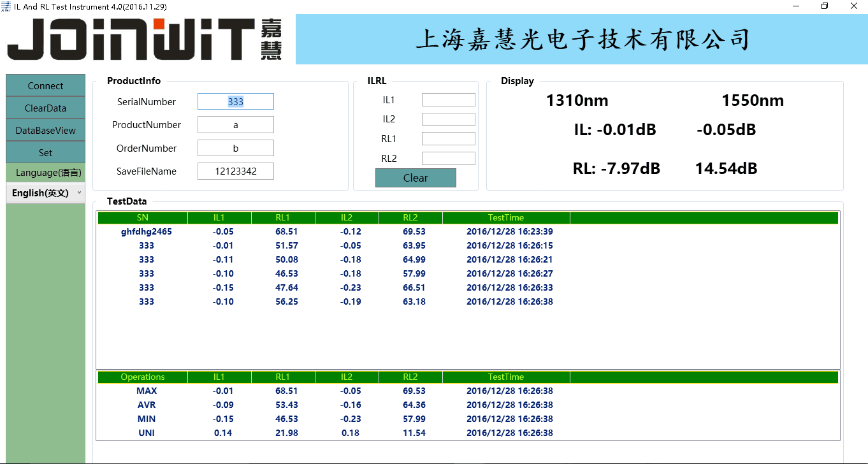The image size is (868, 464).
Task: Click the Connect button
Action: tap(45, 86)
